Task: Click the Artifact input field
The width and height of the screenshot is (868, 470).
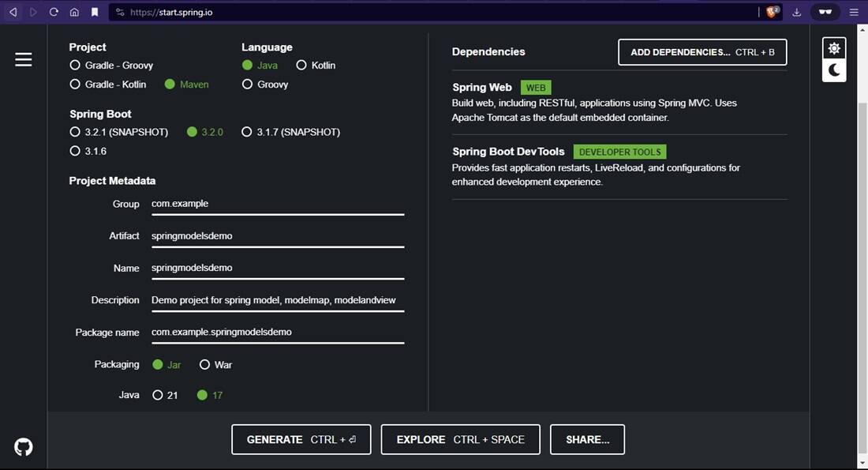Action: pos(277,237)
